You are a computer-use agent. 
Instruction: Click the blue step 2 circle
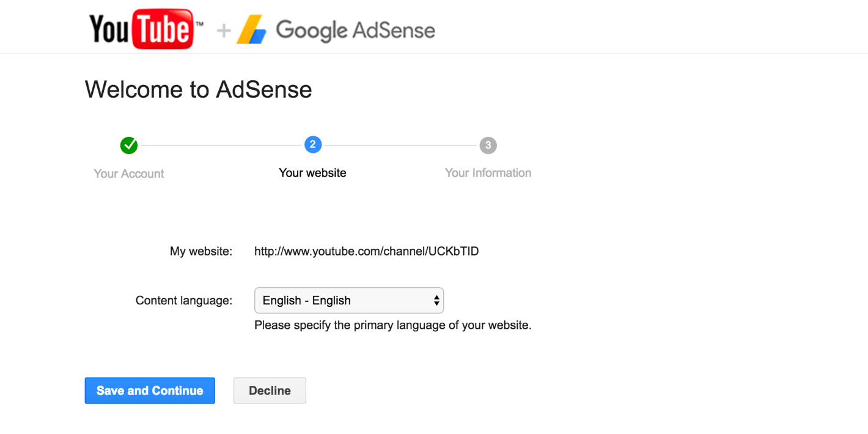point(313,145)
